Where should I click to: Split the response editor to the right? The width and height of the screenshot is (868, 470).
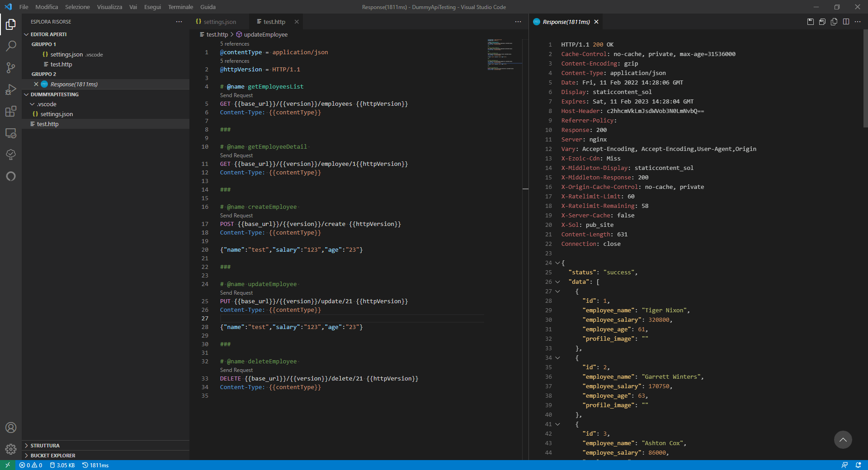pyautogui.click(x=845, y=22)
